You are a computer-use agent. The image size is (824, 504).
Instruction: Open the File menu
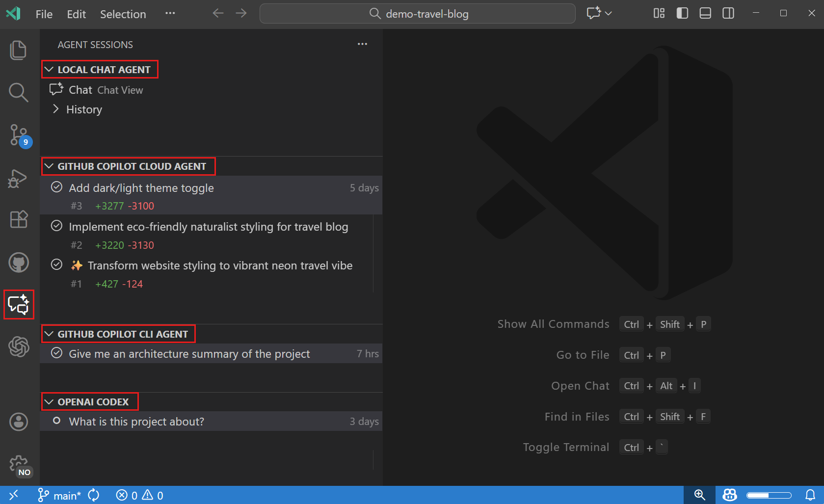point(44,14)
